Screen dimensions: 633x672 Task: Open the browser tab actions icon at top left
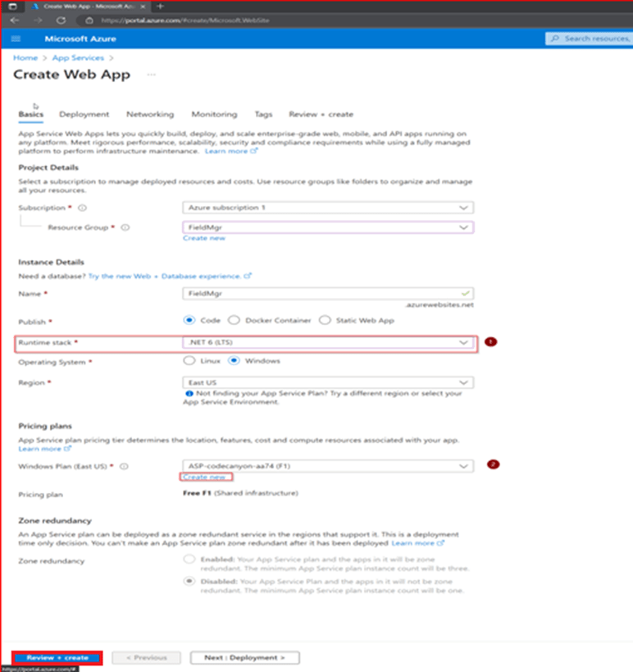pos(12,7)
